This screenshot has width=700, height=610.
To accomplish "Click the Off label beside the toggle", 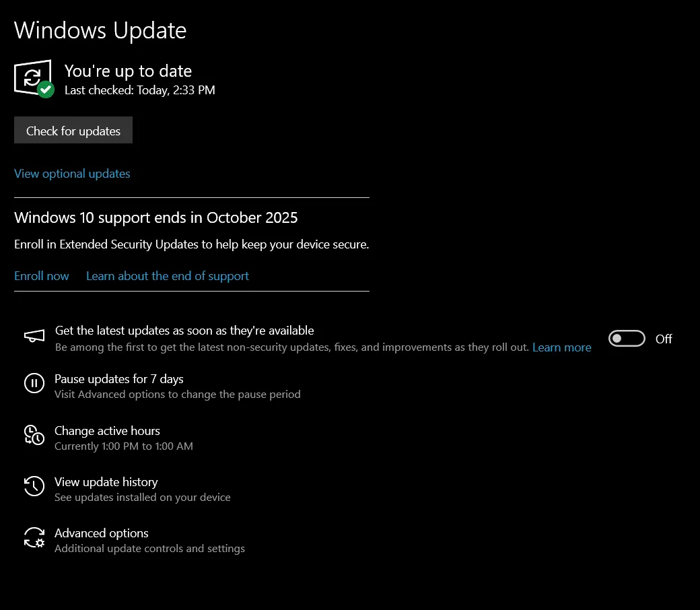I will [664, 339].
